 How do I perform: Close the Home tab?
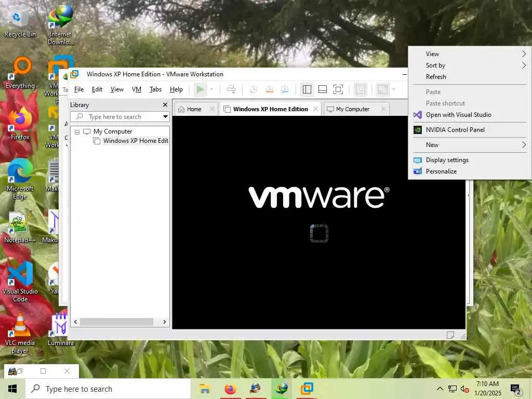[212, 109]
